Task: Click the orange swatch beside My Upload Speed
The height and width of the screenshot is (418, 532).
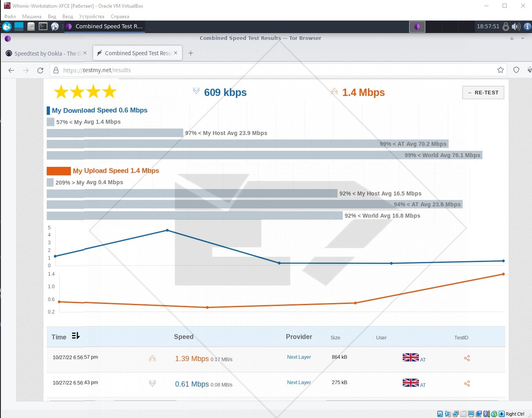Action: 59,171
